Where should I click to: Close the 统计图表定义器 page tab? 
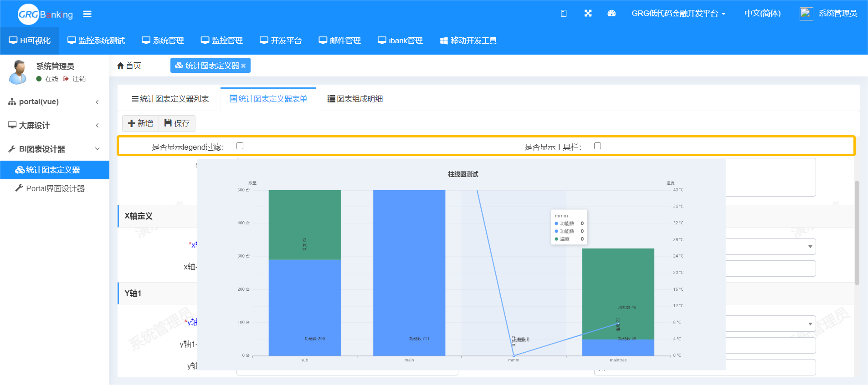click(243, 66)
